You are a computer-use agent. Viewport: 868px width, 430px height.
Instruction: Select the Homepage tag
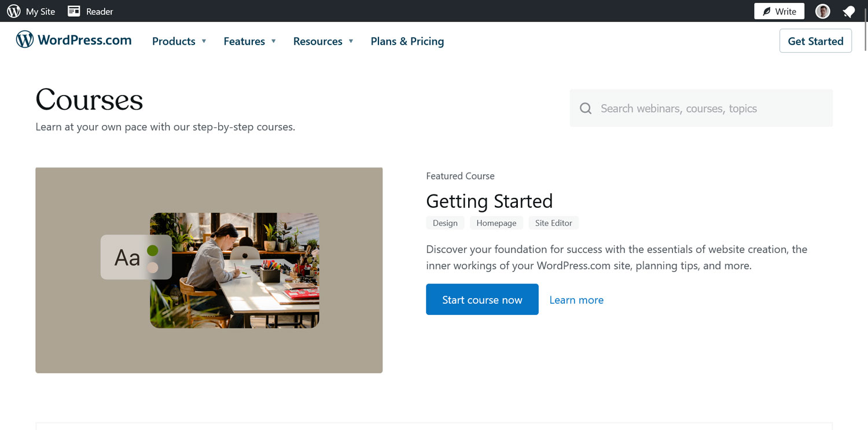496,223
